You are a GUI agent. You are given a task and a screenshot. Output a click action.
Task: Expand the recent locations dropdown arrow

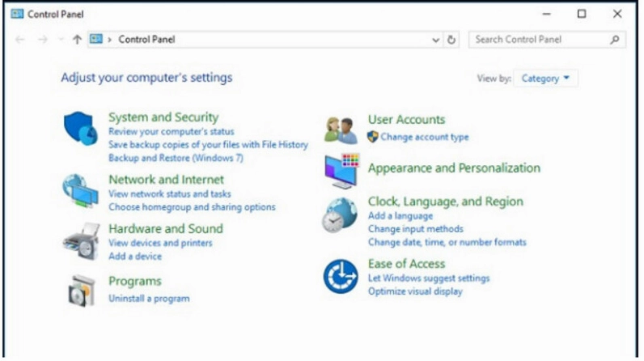(x=61, y=40)
